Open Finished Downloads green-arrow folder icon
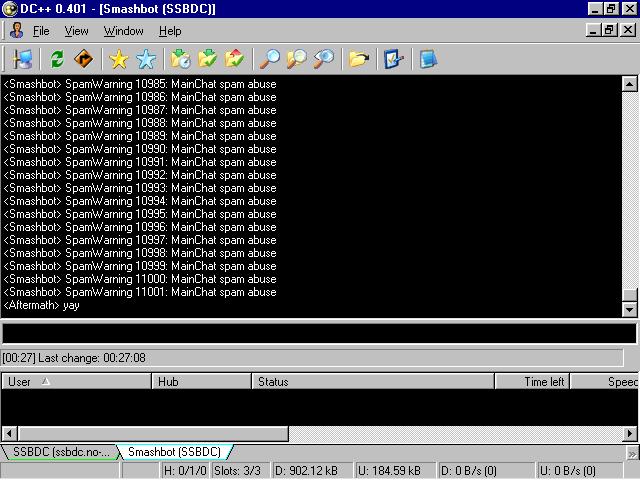This screenshot has height=480, width=640. (208, 59)
